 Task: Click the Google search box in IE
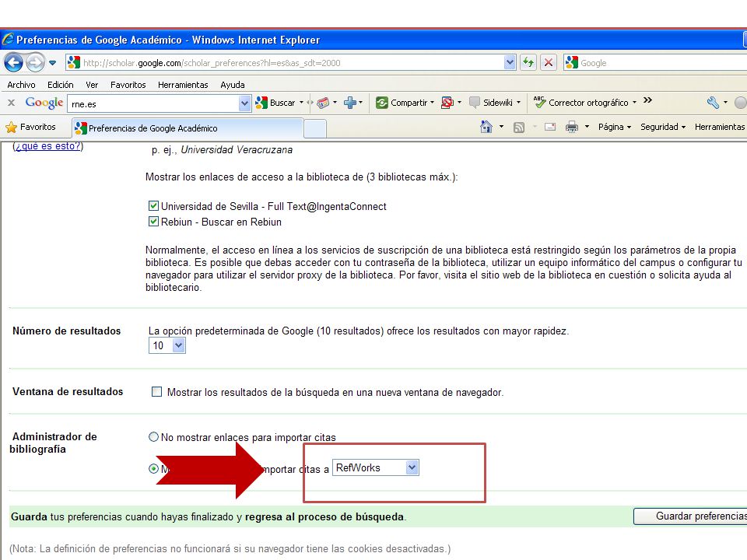pos(655,63)
